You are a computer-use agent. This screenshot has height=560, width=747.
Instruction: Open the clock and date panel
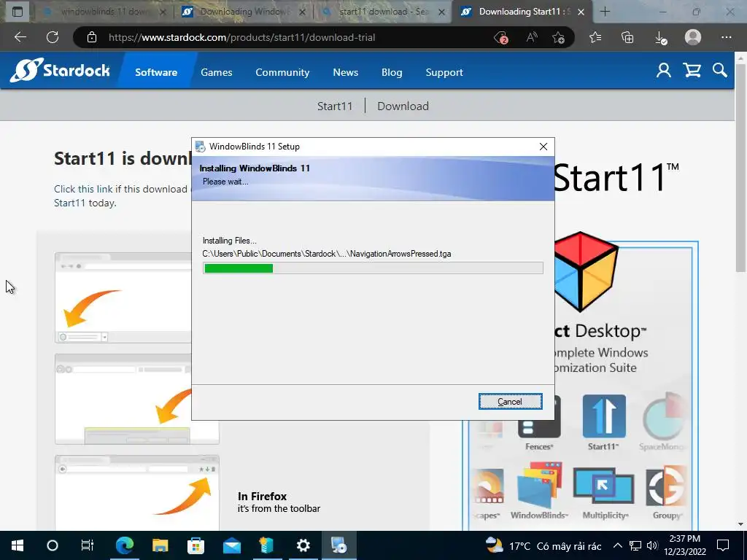click(x=685, y=545)
